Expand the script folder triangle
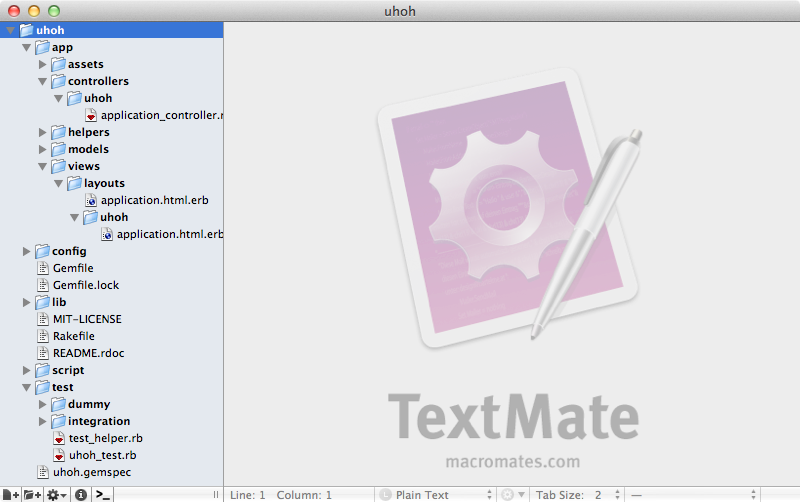 tap(27, 370)
